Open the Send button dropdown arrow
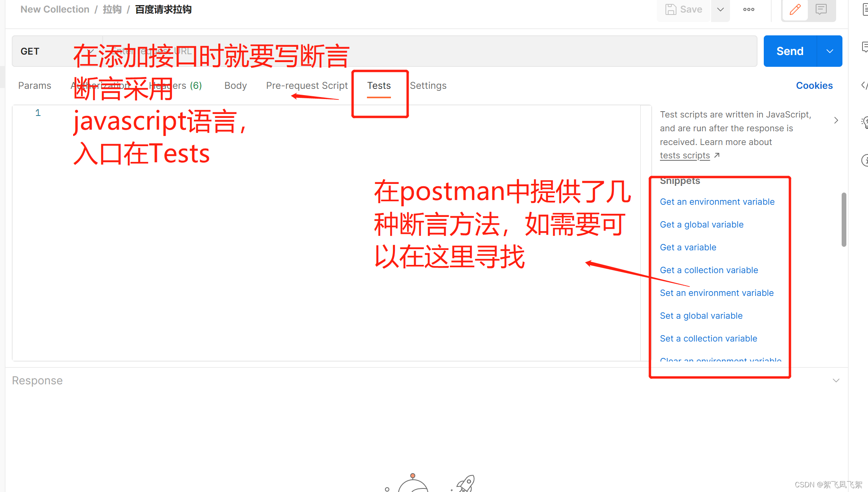Screen dimensions: 868x492 pyautogui.click(x=829, y=51)
